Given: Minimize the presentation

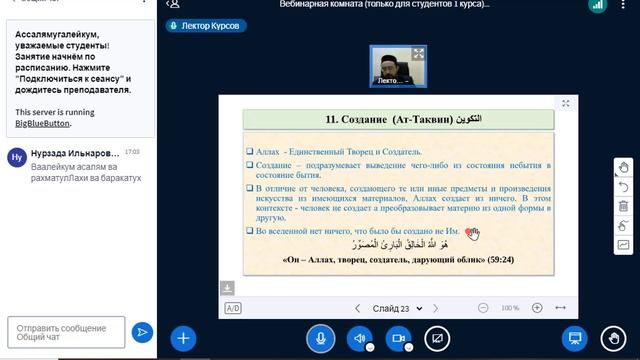Looking at the screenshot, I should pos(575,338).
